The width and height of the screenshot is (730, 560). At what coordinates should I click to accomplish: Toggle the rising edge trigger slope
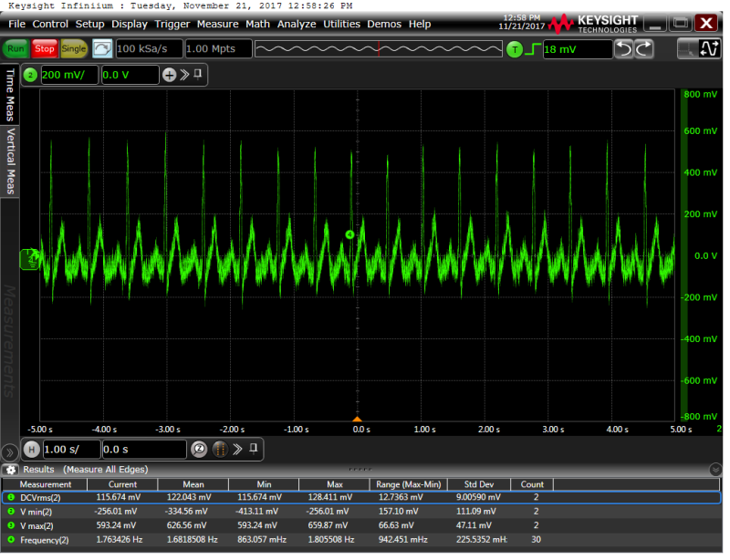point(533,49)
